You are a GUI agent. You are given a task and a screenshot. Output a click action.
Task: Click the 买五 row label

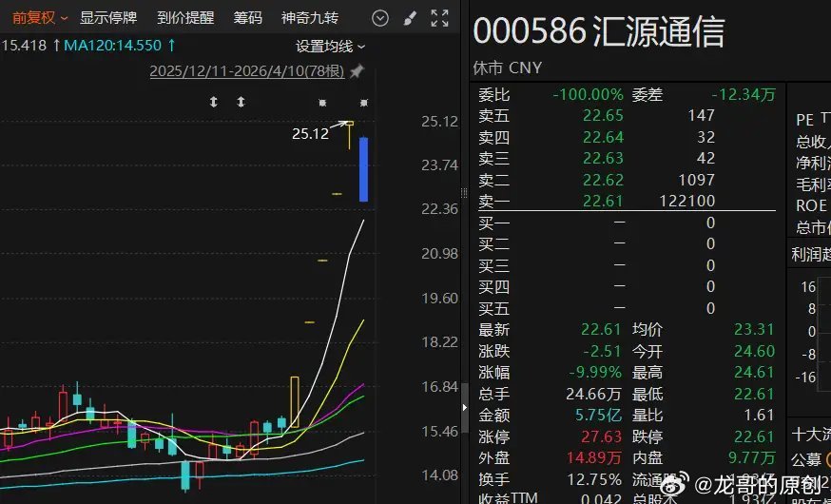493,308
